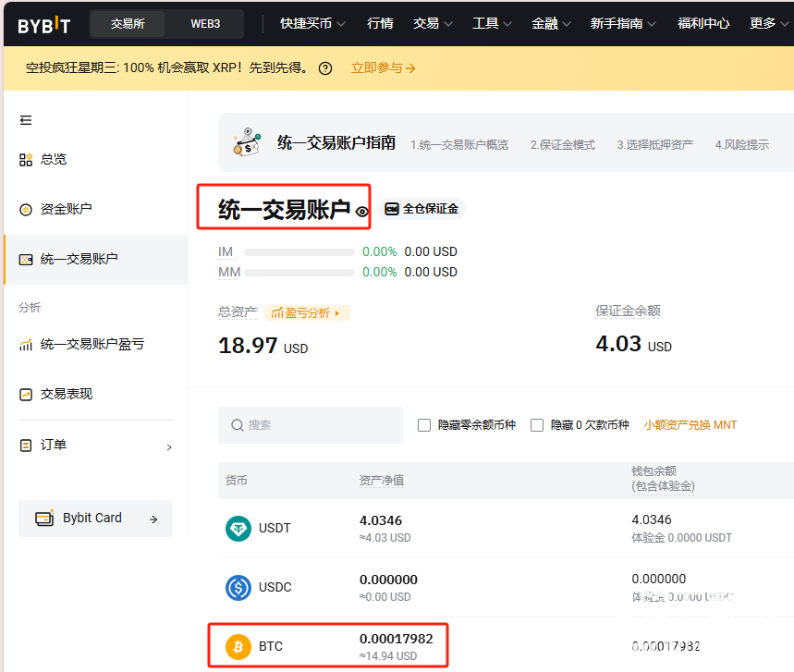Expand the 订单 sidebar submenu arrow

pyautogui.click(x=169, y=447)
